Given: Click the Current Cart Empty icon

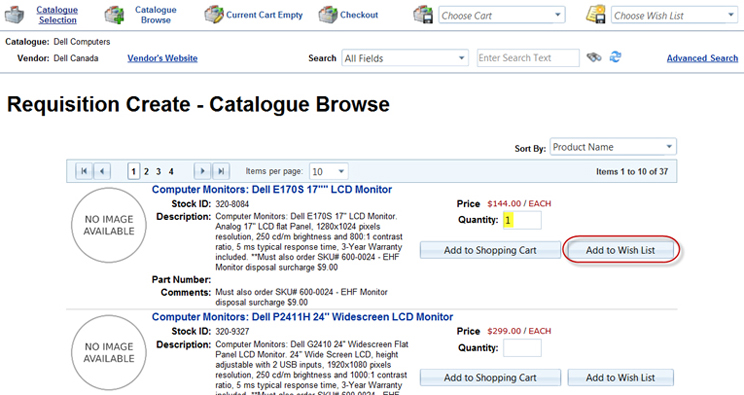Looking at the screenshot, I should pyautogui.click(x=214, y=15).
